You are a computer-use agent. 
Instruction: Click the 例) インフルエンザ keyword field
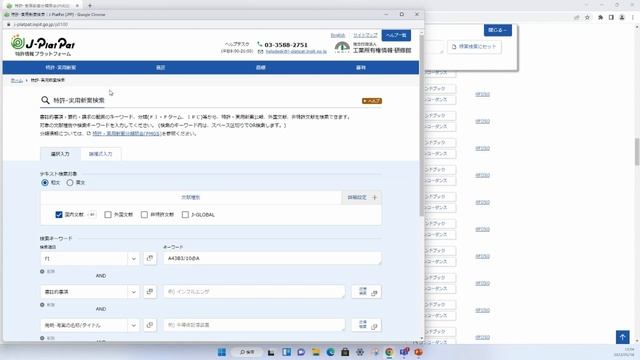pos(254,292)
